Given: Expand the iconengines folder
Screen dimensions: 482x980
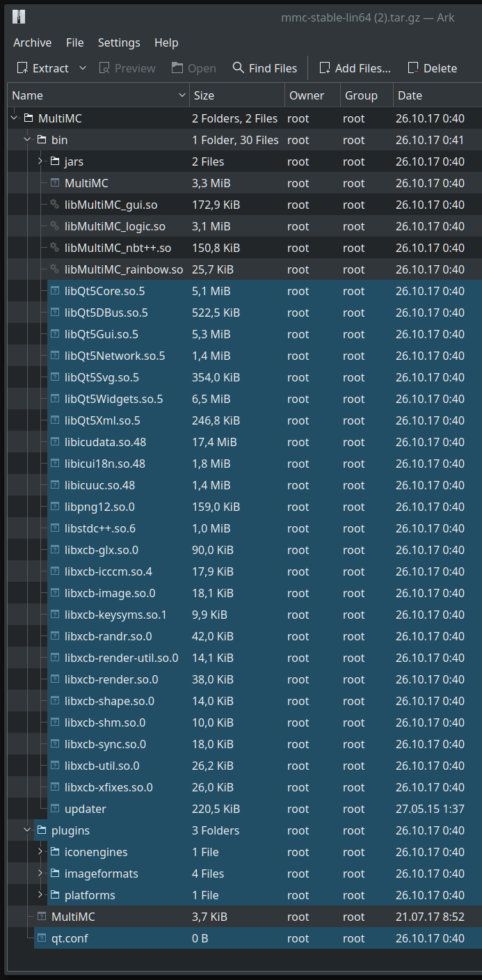Looking at the screenshot, I should (x=40, y=852).
